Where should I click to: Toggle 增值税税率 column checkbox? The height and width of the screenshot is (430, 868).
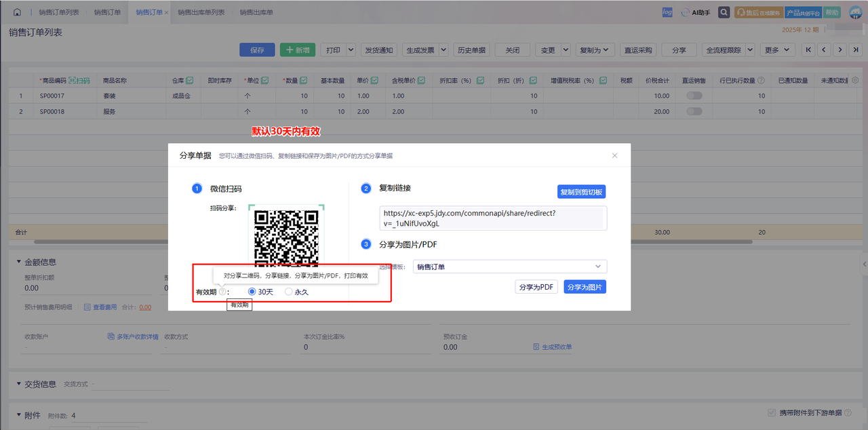pos(603,80)
